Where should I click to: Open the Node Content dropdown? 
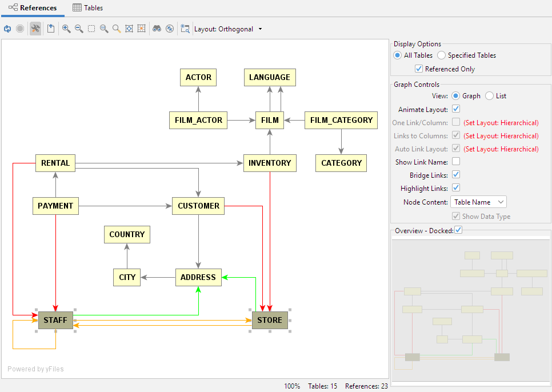(x=478, y=202)
